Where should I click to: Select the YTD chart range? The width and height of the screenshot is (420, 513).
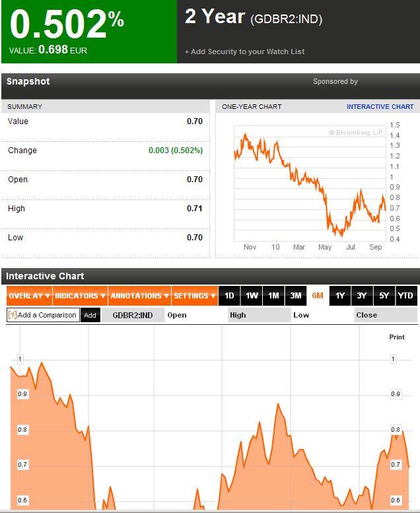406,296
